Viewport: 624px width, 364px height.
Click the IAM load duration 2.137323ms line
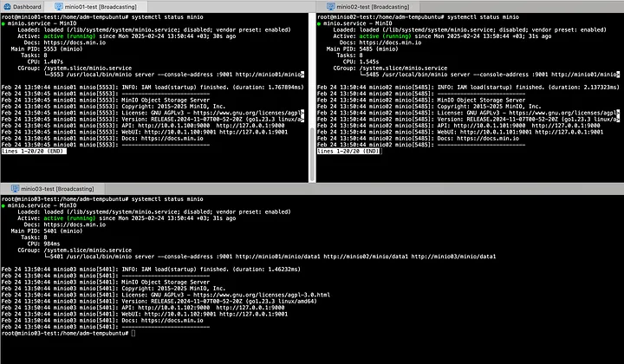[x=468, y=88]
